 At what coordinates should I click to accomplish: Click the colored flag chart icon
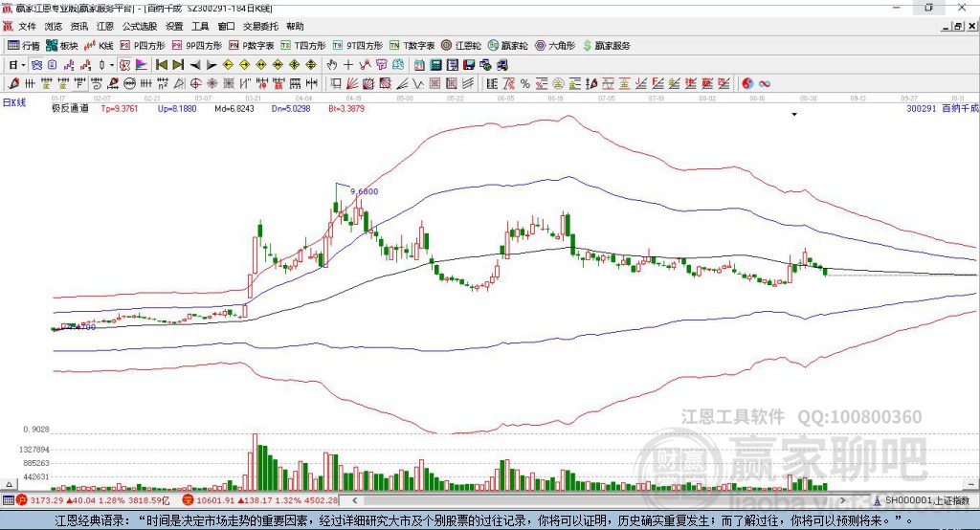click(x=142, y=65)
